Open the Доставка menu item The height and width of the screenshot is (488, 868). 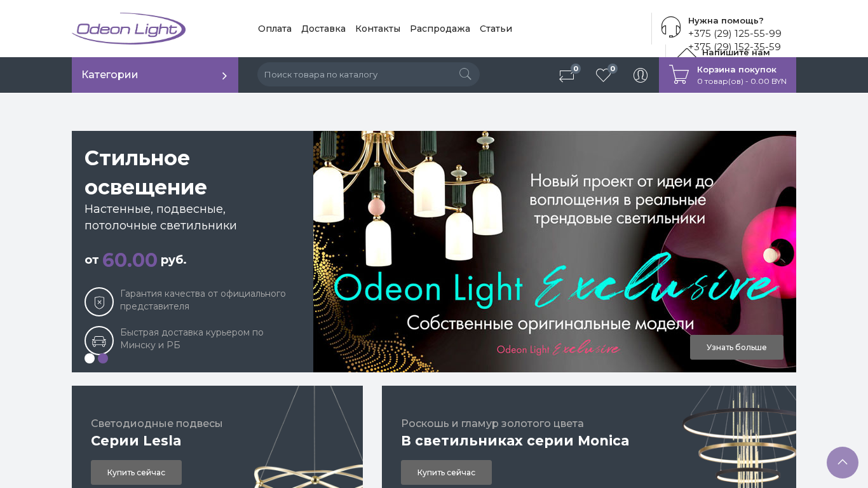click(323, 29)
